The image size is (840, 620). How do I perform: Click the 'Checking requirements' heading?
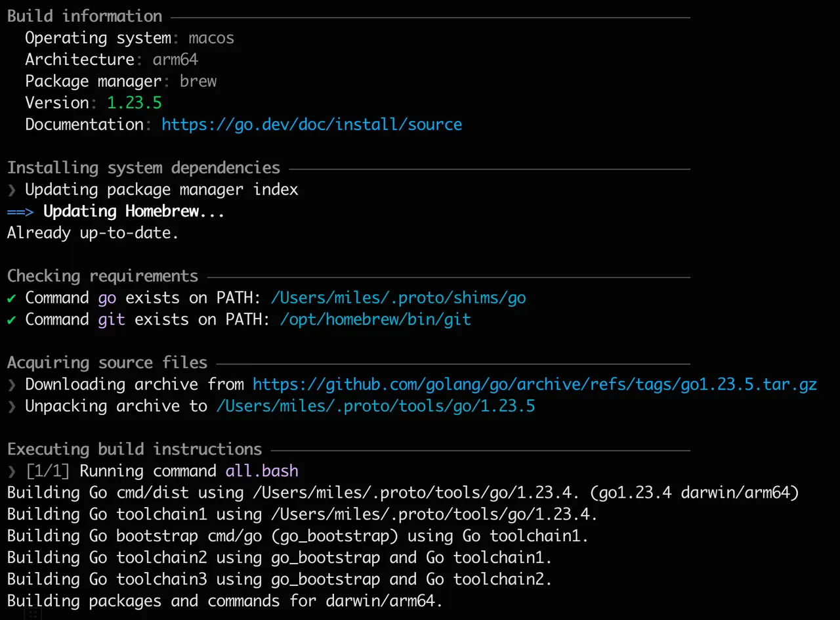pyautogui.click(x=102, y=276)
